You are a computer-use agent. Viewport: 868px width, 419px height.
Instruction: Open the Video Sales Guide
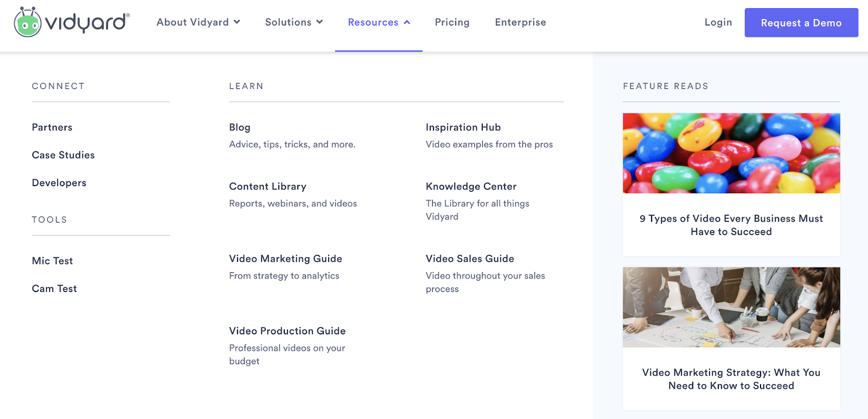tap(470, 259)
